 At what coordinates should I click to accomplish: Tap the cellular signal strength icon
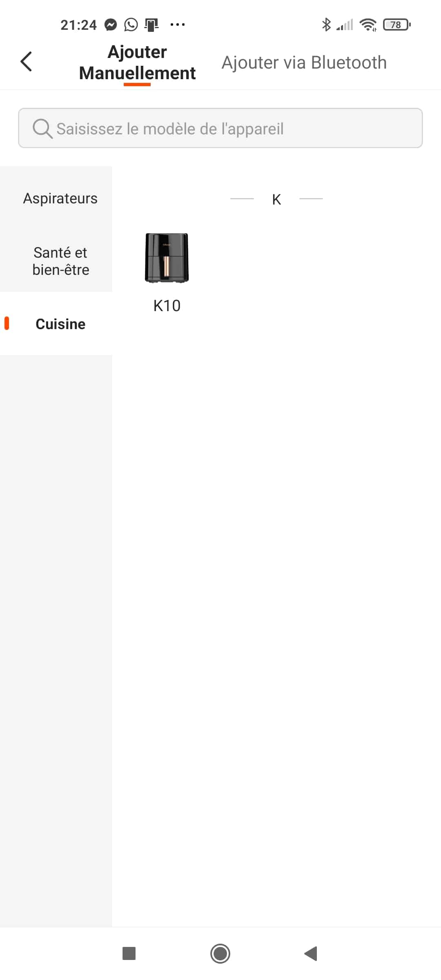pos(345,25)
